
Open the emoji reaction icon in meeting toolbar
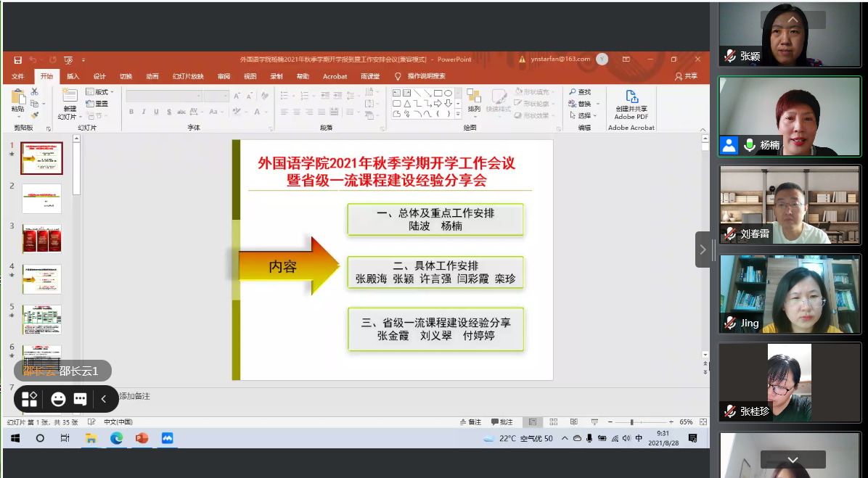click(x=58, y=399)
